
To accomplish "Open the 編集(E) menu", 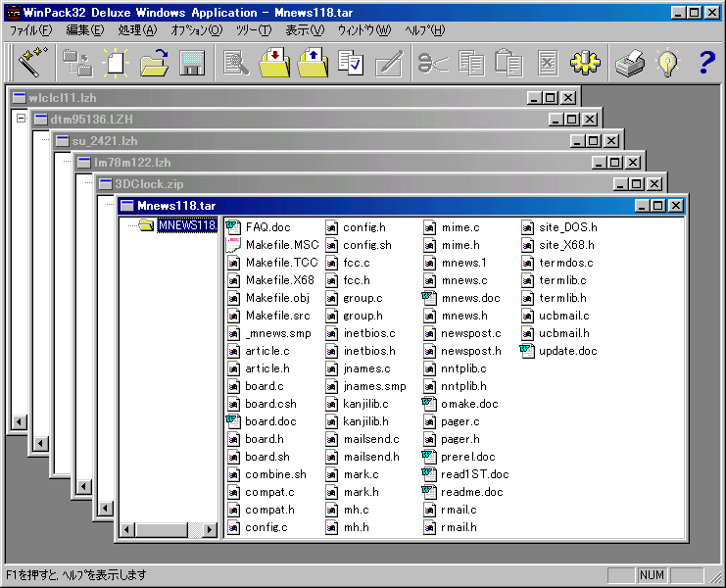I will point(84,30).
